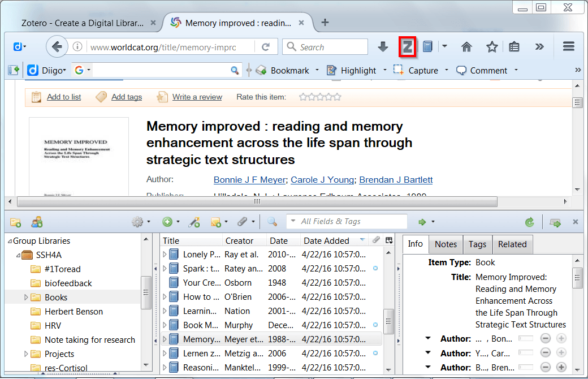This screenshot has height=379, width=588.
Task: Rate this item with first star
Action: [303, 97]
